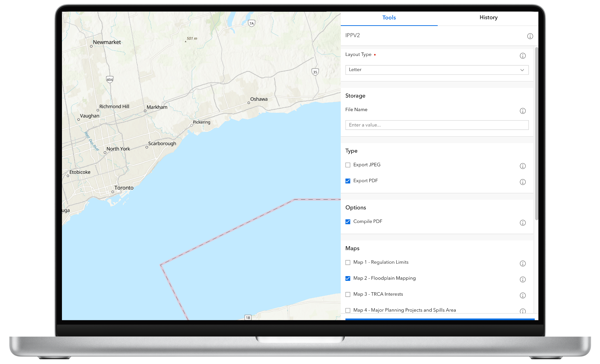Uncheck Map 2 - Floodplain Mapping
Viewport: 600px width, 364px height.
348,278
